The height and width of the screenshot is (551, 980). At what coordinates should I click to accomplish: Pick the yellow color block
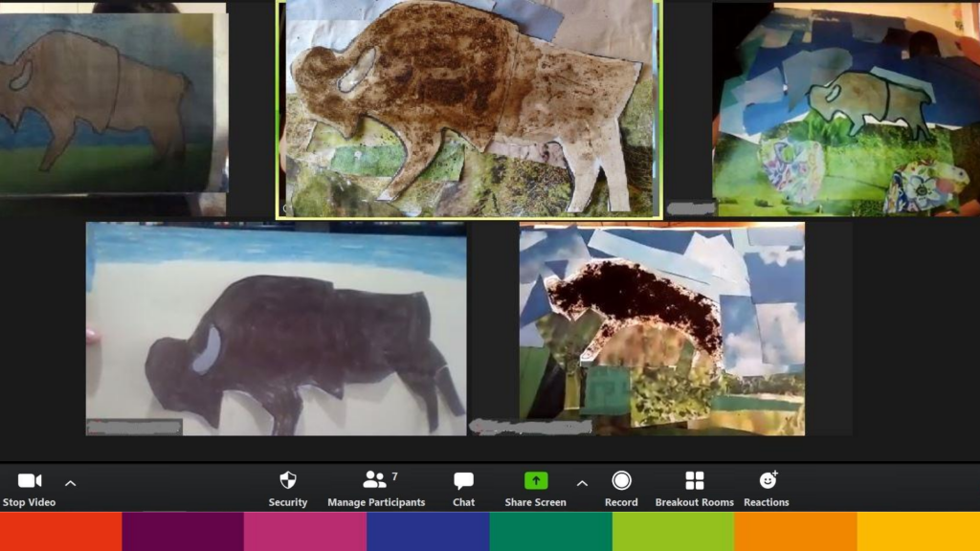[918, 532]
